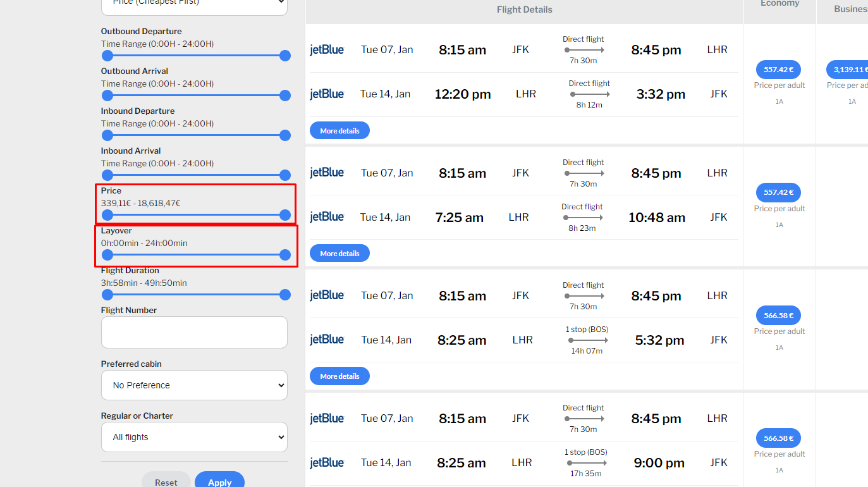Click the 8h 23m flight duration

click(582, 228)
